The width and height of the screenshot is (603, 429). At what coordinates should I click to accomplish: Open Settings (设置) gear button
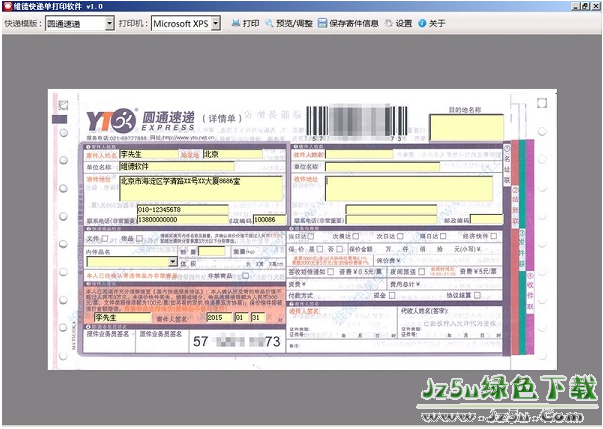tap(399, 23)
